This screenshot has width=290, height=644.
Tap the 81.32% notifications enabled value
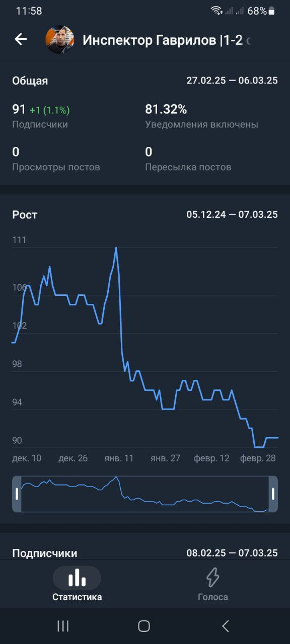pos(166,109)
